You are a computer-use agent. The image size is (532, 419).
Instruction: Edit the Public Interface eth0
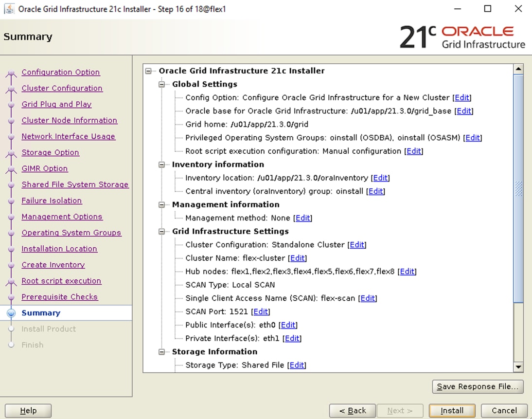(288, 325)
